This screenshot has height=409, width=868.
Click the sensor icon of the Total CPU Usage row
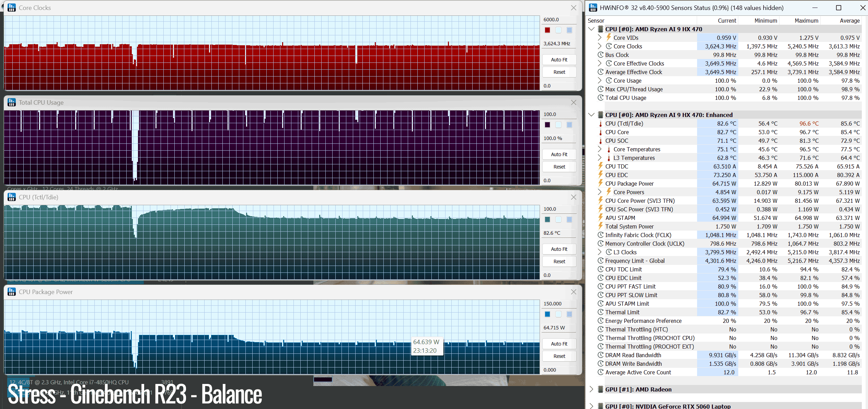point(600,98)
